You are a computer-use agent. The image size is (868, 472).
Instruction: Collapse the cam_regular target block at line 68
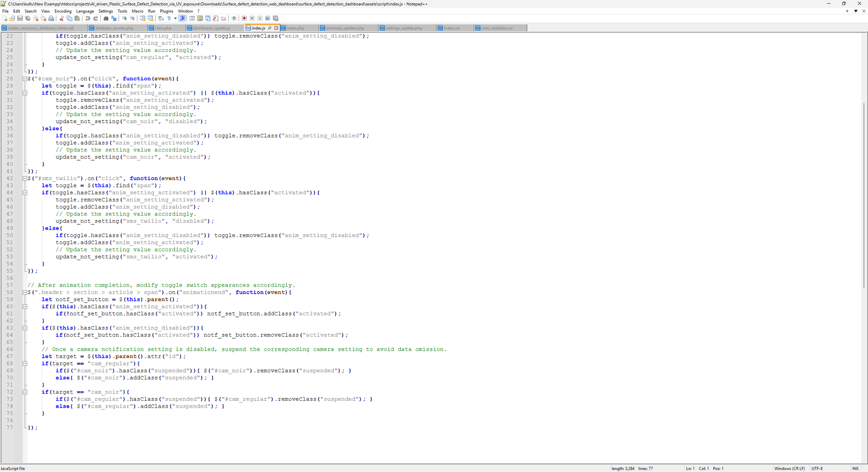(25, 363)
